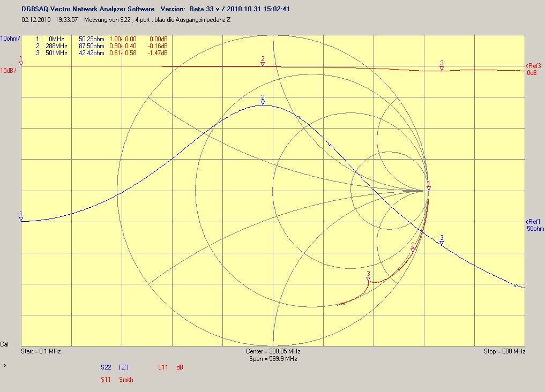Click the -1.47dB marker value
This screenshot has height=392, width=545.
pos(158,53)
